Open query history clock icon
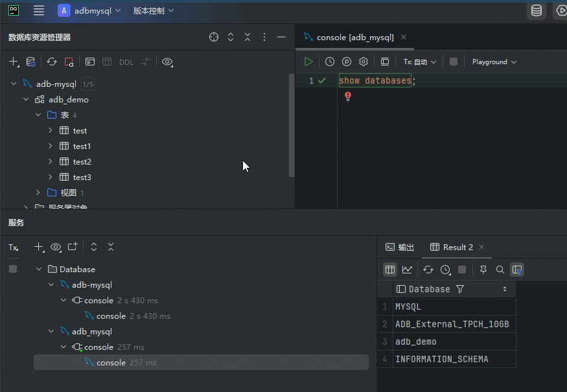This screenshot has width=567, height=392. coord(330,62)
